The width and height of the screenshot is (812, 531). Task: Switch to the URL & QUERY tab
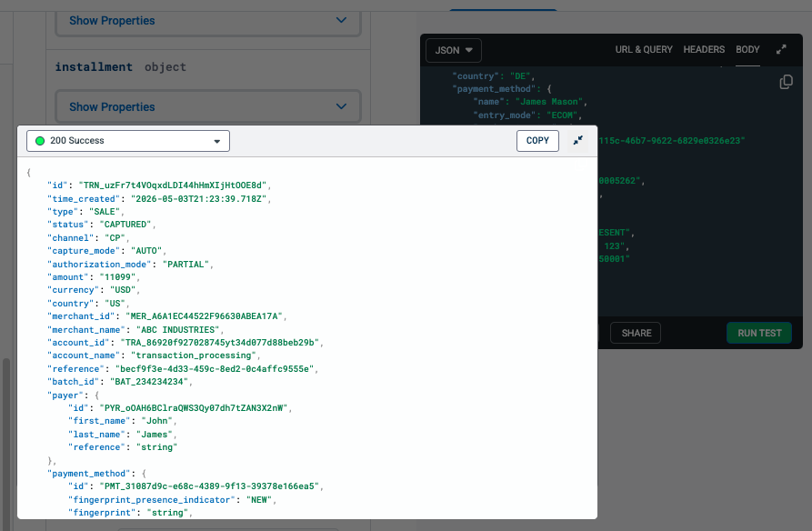click(644, 50)
